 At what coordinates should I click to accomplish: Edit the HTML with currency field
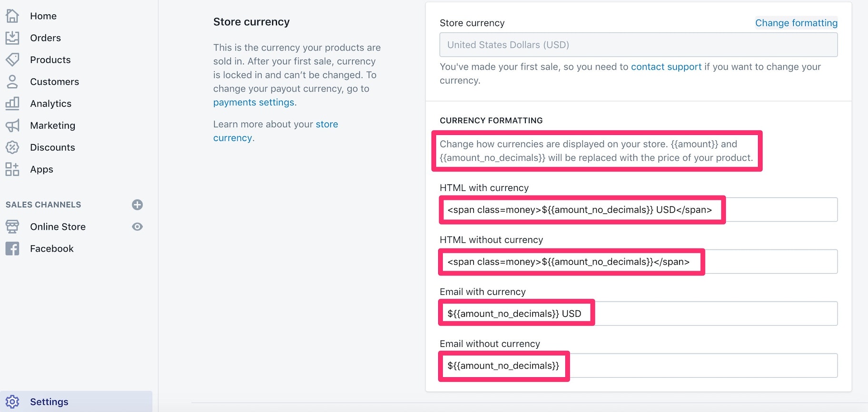tap(638, 210)
